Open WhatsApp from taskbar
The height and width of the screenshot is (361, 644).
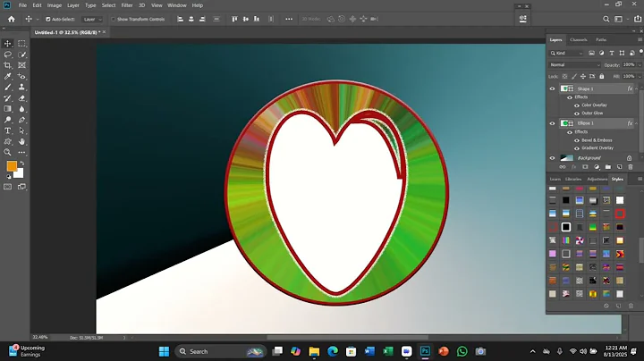462,351
